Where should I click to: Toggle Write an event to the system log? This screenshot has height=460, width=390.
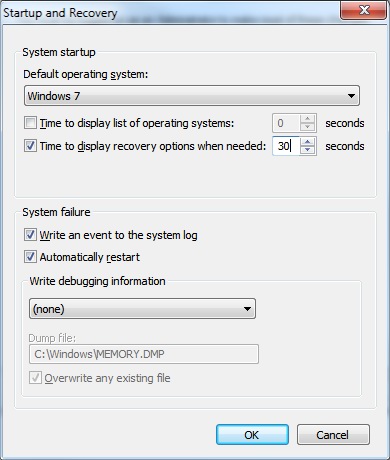30,235
